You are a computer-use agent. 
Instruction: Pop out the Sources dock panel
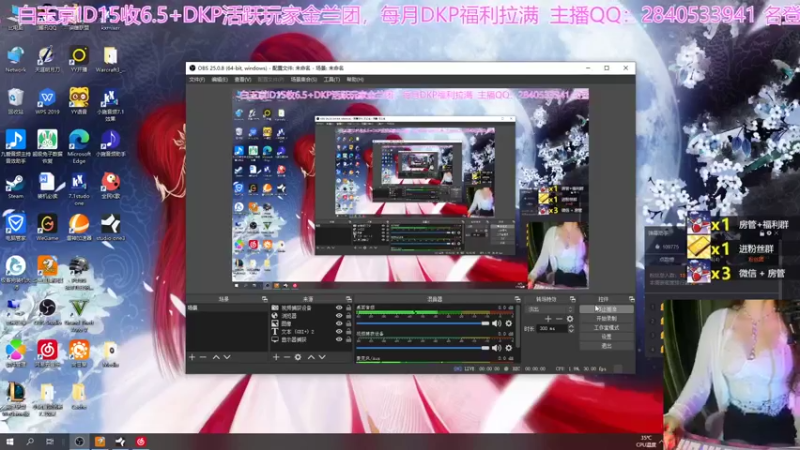(x=348, y=299)
